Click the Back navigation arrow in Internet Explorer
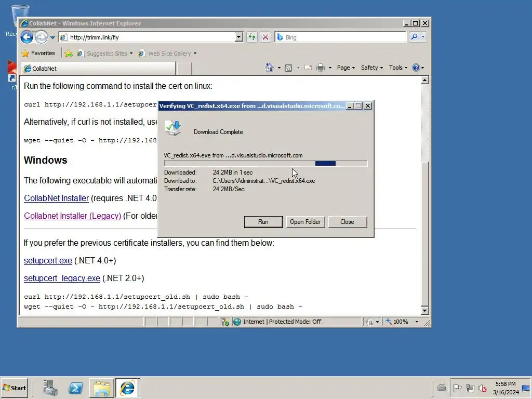This screenshot has width=532, height=399. 27,37
